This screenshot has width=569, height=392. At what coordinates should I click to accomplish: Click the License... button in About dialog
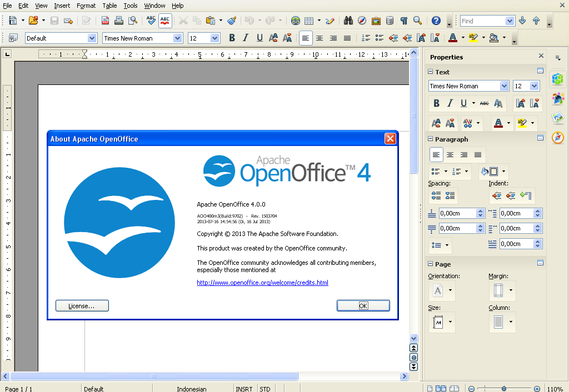coord(82,306)
